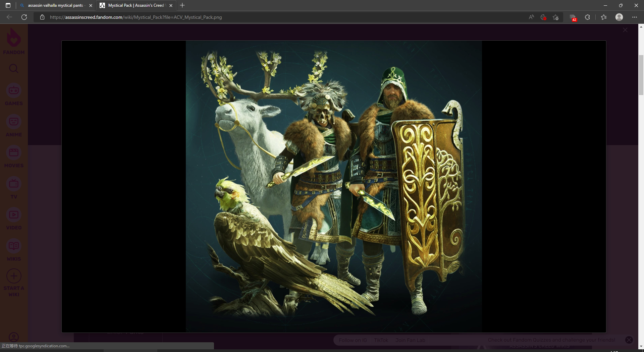Close the Mystical Pack tab

pos(171,5)
